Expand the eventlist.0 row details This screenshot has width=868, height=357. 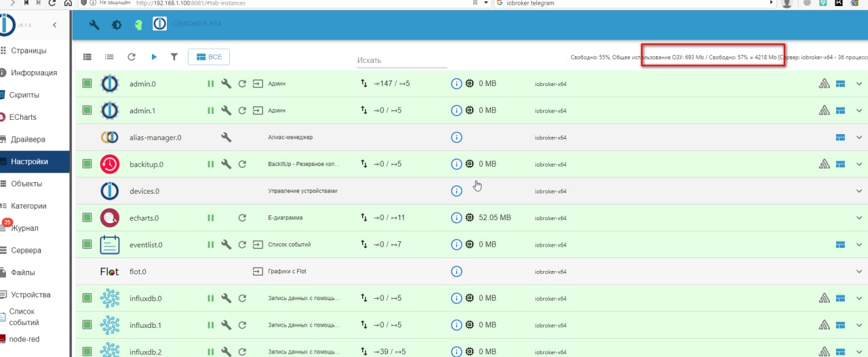pos(859,245)
